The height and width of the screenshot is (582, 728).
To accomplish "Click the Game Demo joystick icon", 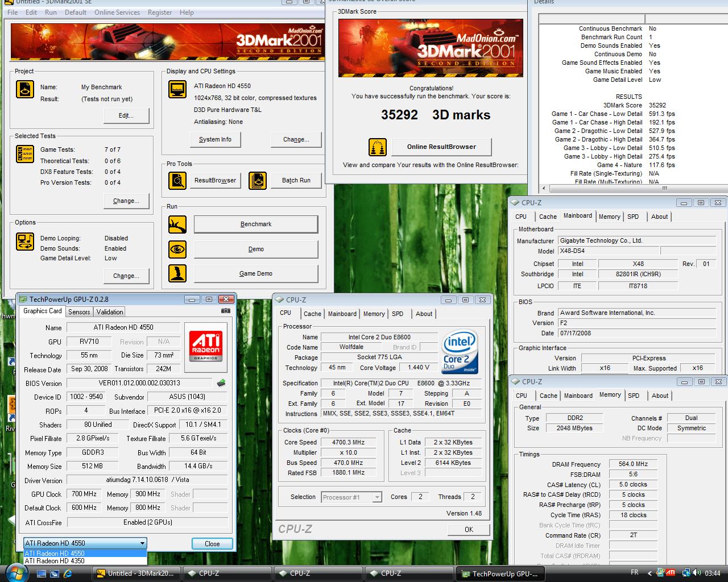I will (x=177, y=273).
